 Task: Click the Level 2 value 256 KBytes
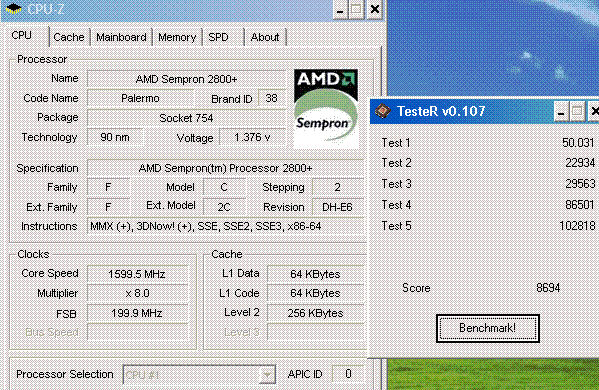316,313
